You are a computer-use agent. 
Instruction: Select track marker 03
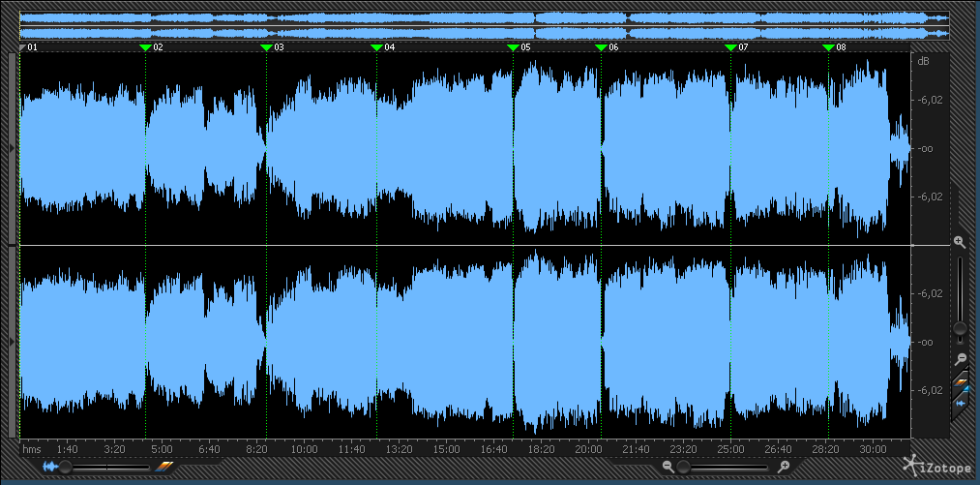coord(272,46)
